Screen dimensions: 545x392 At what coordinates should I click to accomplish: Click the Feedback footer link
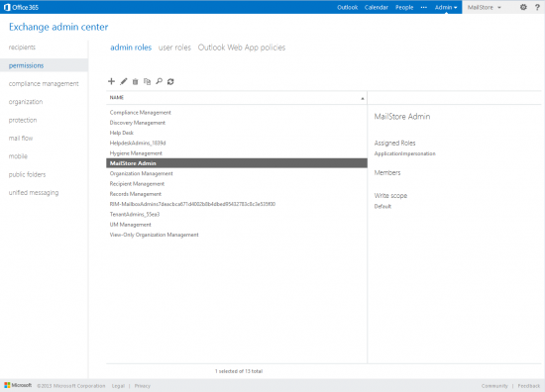pos(529,386)
